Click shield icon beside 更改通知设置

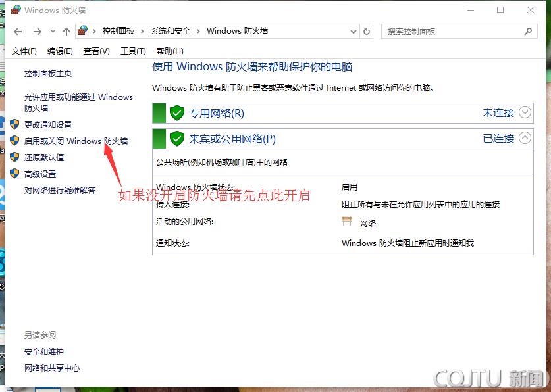(x=14, y=124)
